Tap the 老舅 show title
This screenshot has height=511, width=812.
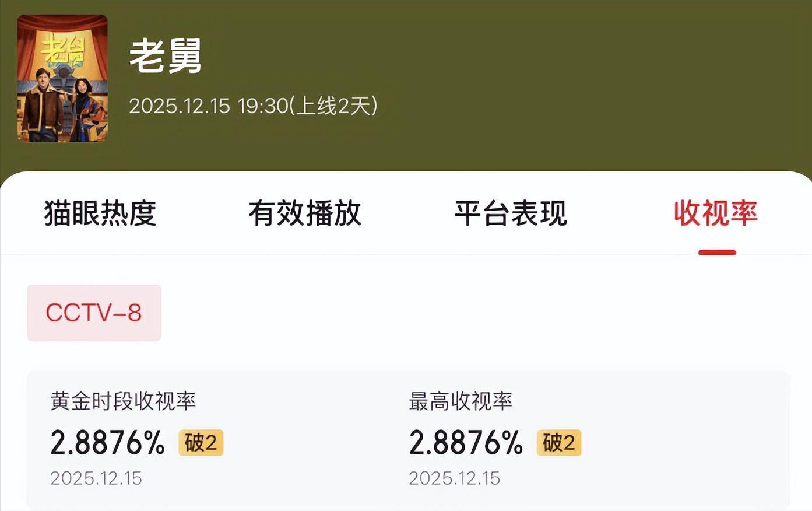(166, 56)
